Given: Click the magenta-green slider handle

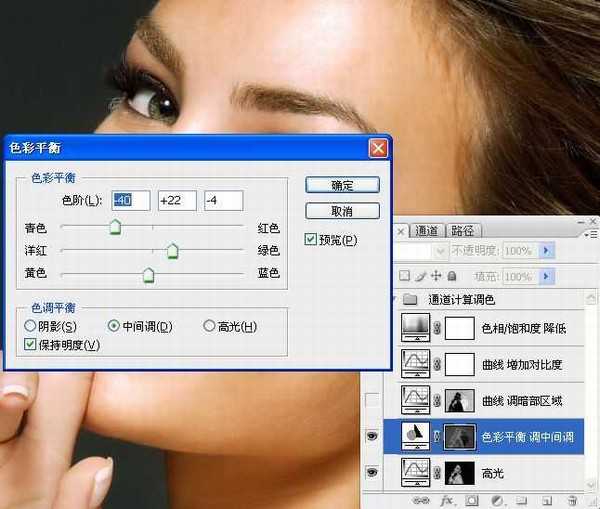Looking at the screenshot, I should (x=172, y=252).
